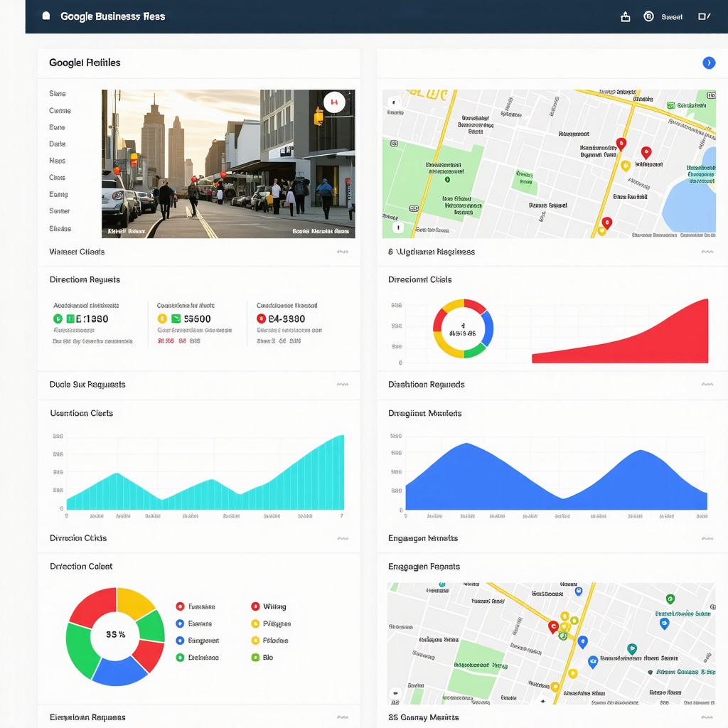This screenshot has height=728, width=728.
Task: Expand the Eiensioen Requess row squiggle
Action: tap(343, 717)
